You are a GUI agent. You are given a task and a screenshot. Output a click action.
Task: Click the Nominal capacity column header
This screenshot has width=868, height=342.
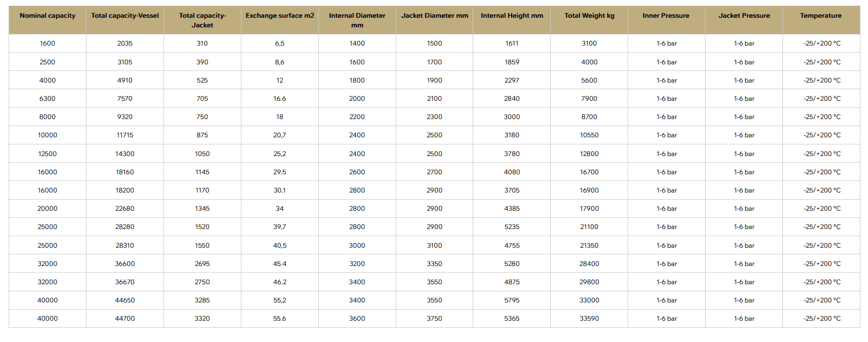pyautogui.click(x=48, y=16)
